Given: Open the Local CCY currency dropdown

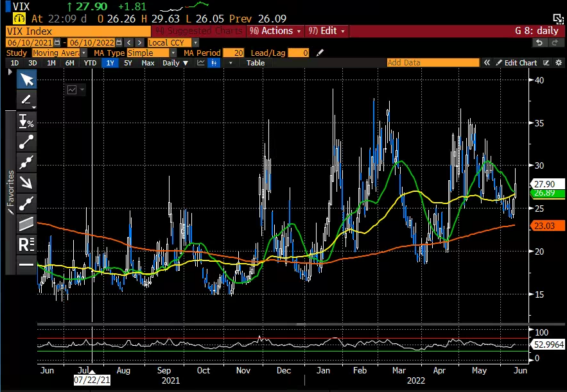Looking at the screenshot, I should 195,42.
